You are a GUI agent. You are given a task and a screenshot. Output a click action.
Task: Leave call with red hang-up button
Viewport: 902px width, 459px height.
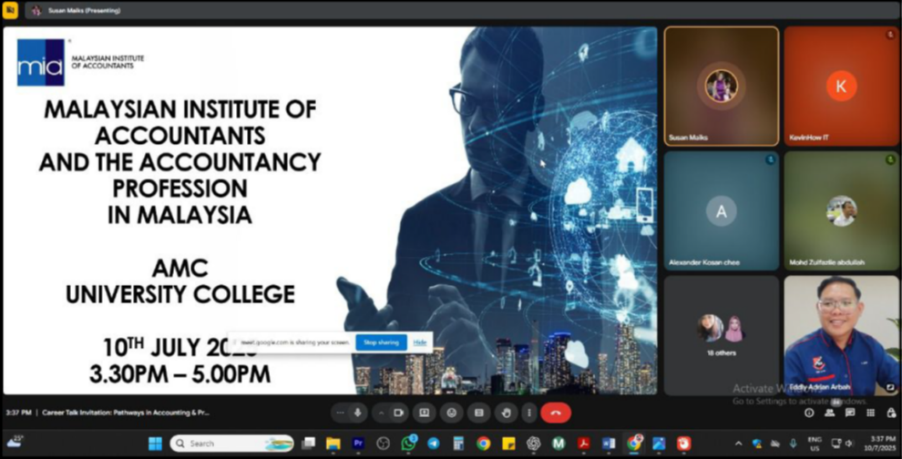pos(555,412)
